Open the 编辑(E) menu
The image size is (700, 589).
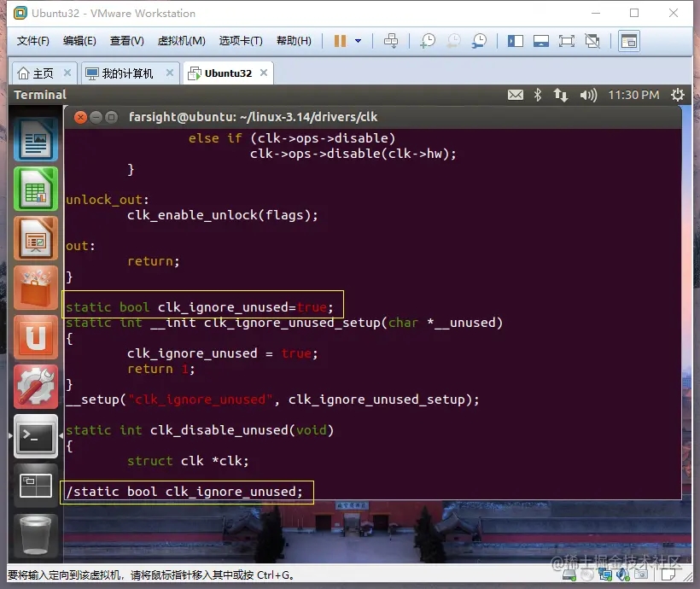[x=79, y=41]
